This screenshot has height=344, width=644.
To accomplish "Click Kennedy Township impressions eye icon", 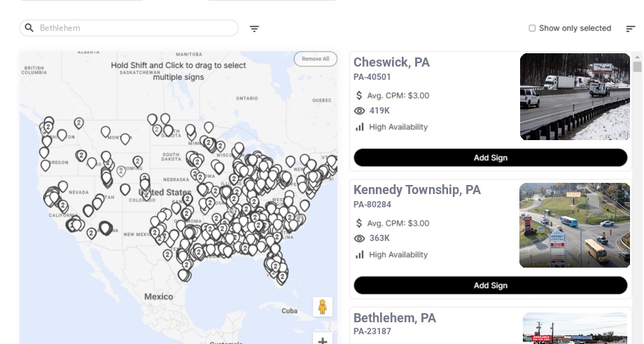I will click(360, 238).
